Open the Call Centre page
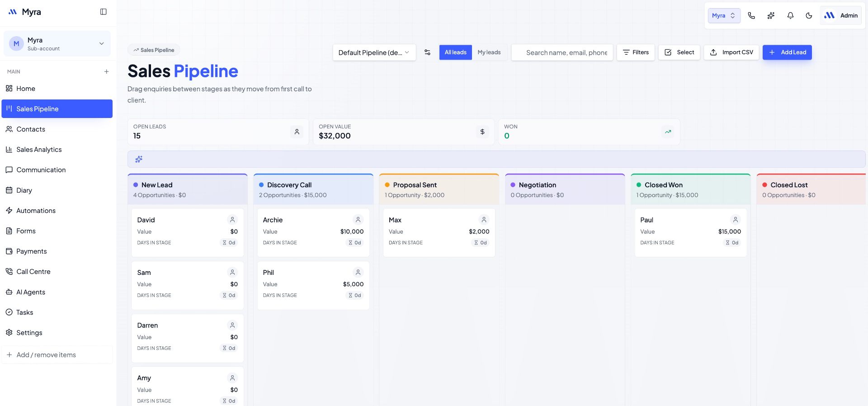Viewport: 868px width, 406px height. 57,272
